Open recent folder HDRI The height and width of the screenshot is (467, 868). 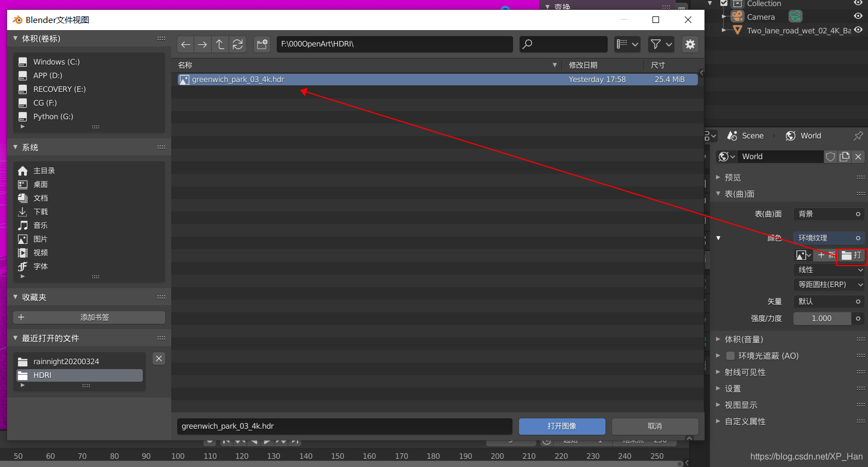point(79,375)
